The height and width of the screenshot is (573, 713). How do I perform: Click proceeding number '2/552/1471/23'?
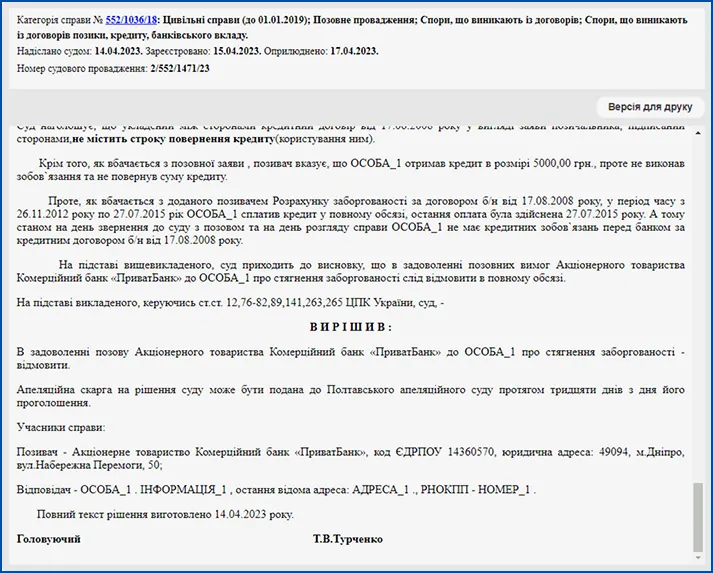pyautogui.click(x=180, y=69)
